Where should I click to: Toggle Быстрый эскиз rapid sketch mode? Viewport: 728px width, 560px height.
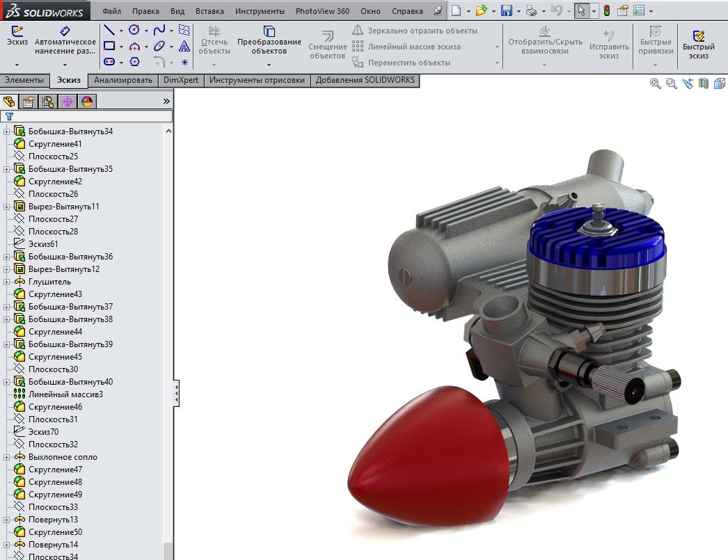click(x=698, y=45)
